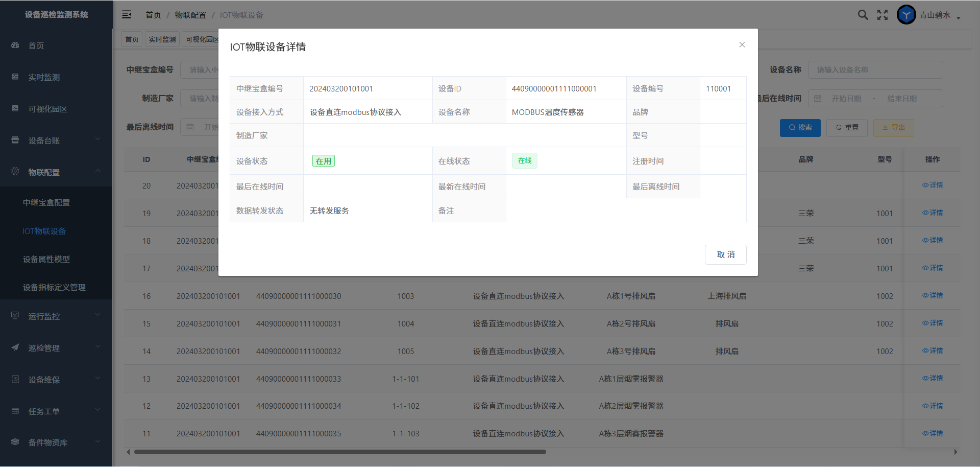The width and height of the screenshot is (980, 467).
Task: Toggle fullscreen mode icon
Action: 883,15
